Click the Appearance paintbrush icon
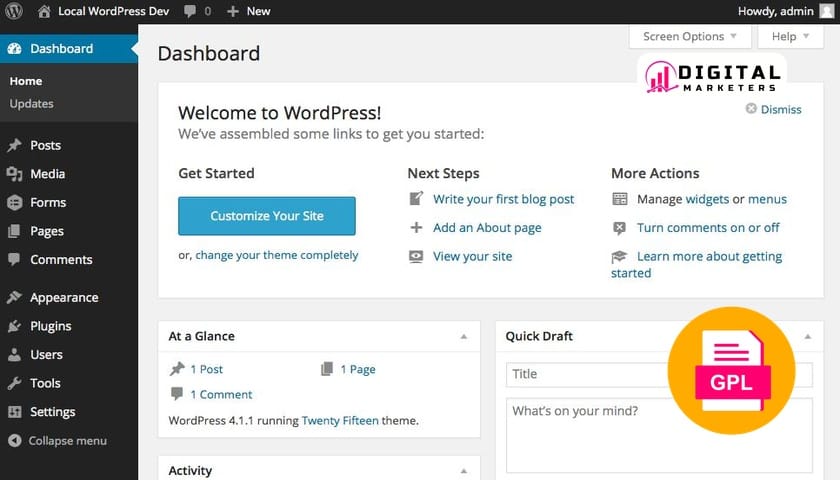This screenshot has width=840, height=480. coord(14,297)
